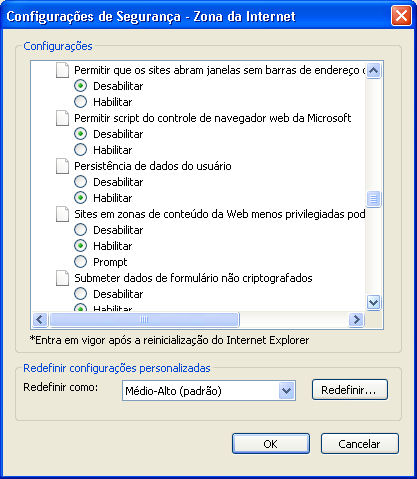Click the down arrow of the vertical scrollbar
This screenshot has height=479, width=417.
coord(373,303)
